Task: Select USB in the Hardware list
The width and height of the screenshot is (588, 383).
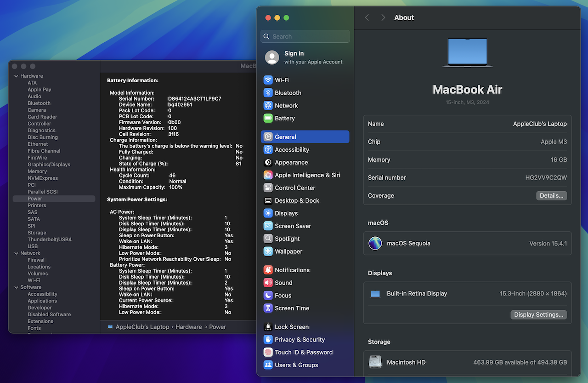Action: 33,246
